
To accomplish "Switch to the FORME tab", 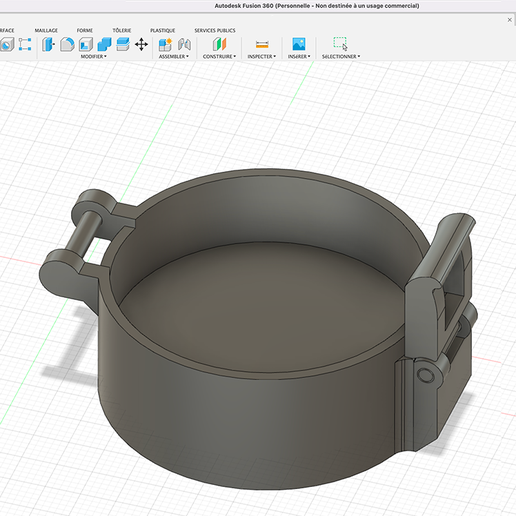I will coord(85,30).
